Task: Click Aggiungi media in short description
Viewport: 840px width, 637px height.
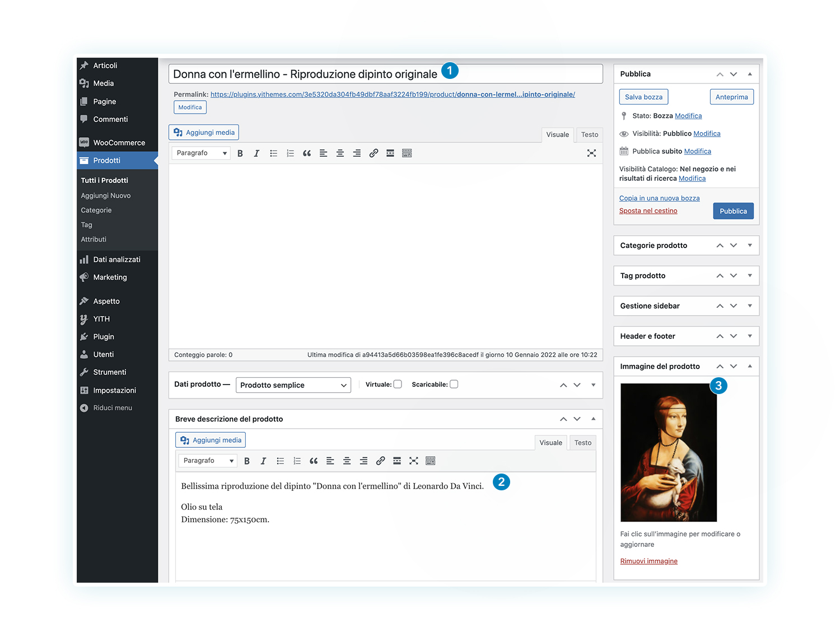Action: (211, 441)
